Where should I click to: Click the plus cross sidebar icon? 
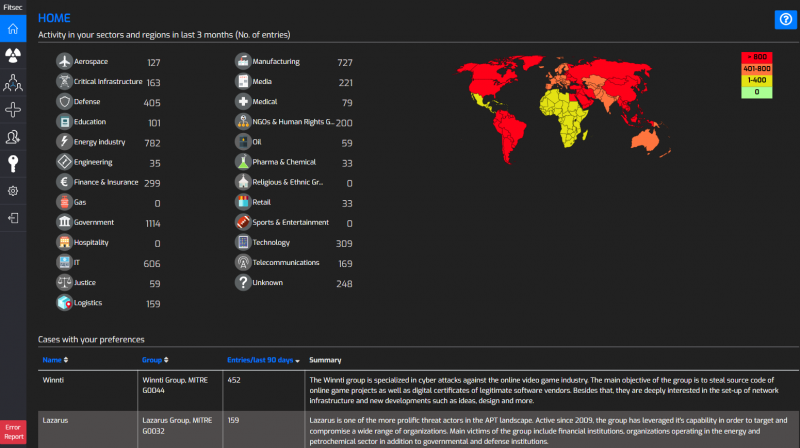[13, 110]
